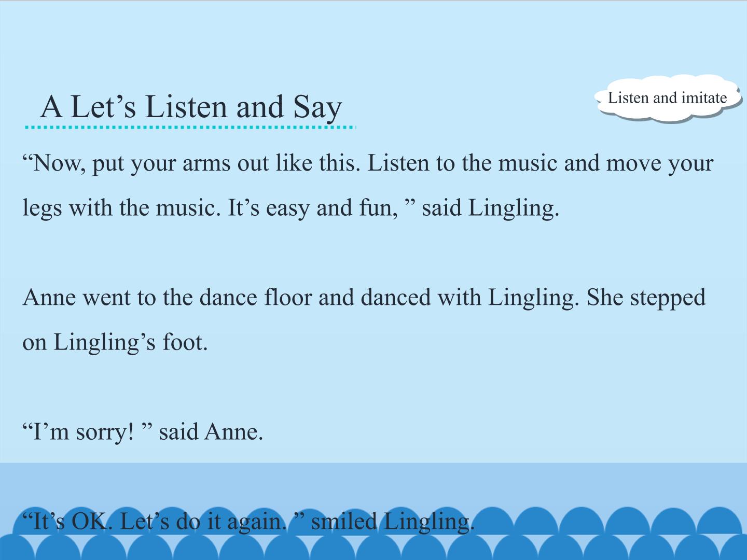Click the line starting '“Now, put your arms out'
Screen dimensions: 747x560
point(368,164)
